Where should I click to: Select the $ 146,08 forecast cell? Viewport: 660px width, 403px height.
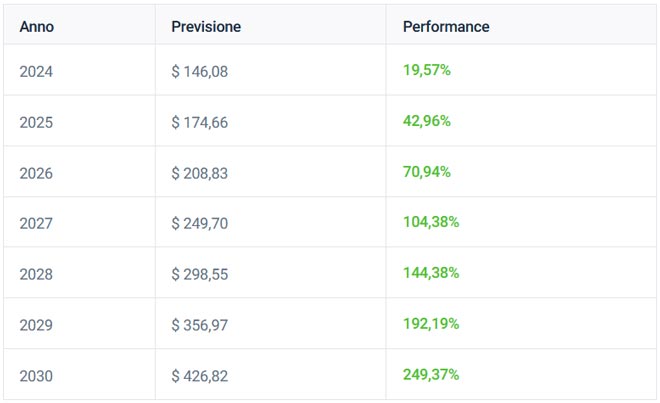[200, 71]
